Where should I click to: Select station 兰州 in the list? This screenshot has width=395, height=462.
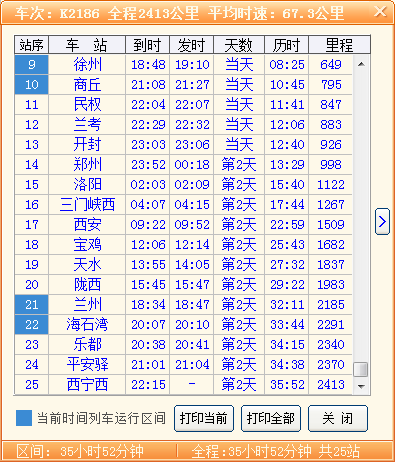tap(87, 305)
